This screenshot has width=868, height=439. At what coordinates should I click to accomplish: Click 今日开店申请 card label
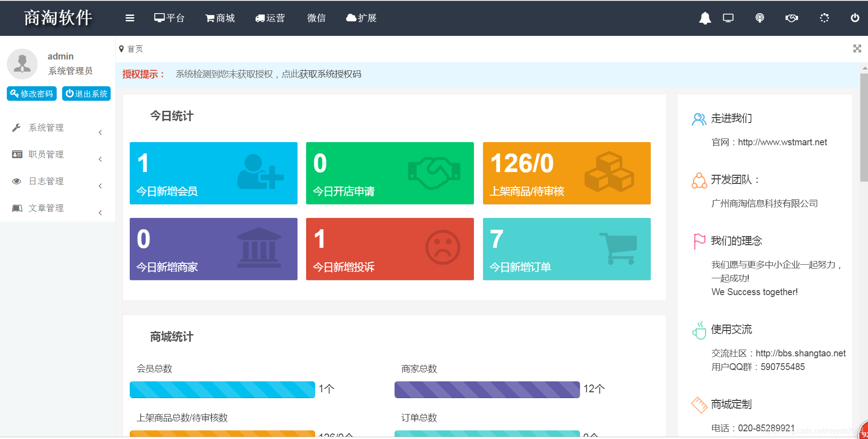344,192
